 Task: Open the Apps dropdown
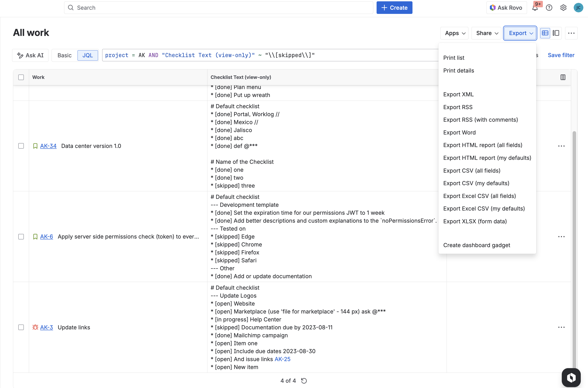pos(454,33)
